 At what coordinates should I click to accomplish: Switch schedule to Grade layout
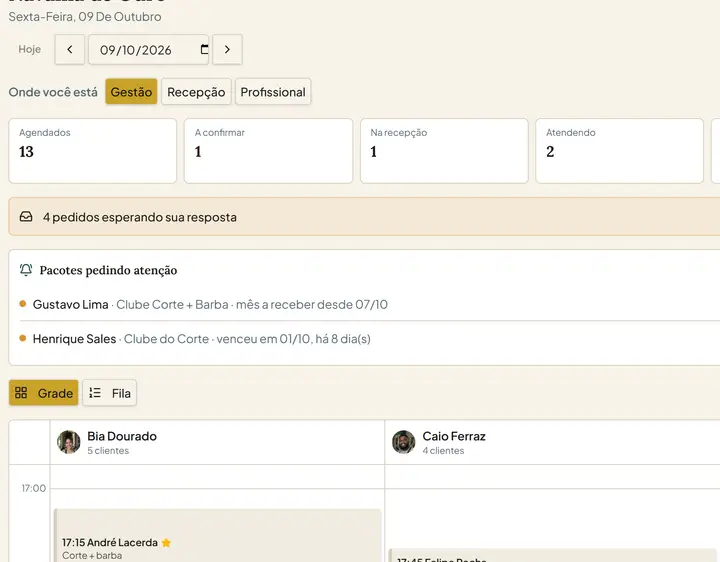tap(44, 393)
